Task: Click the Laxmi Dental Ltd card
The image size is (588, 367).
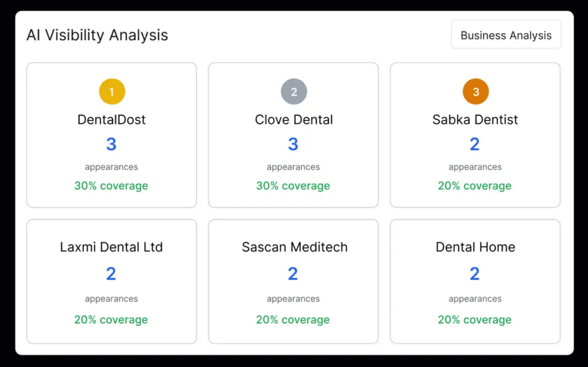Action: coord(111,281)
